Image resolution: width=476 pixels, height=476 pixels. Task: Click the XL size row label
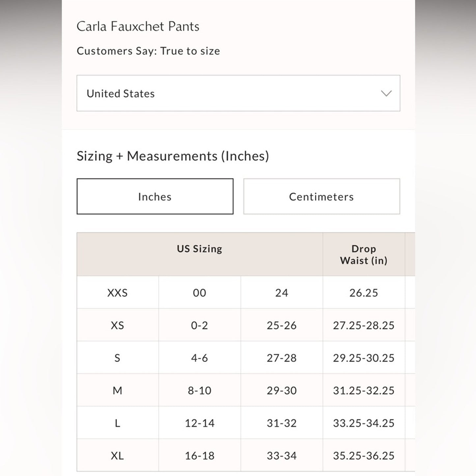[117, 456]
